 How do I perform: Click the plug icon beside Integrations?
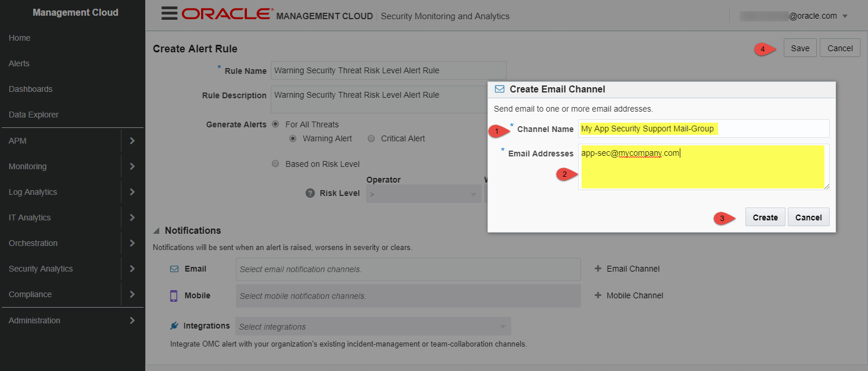point(174,326)
